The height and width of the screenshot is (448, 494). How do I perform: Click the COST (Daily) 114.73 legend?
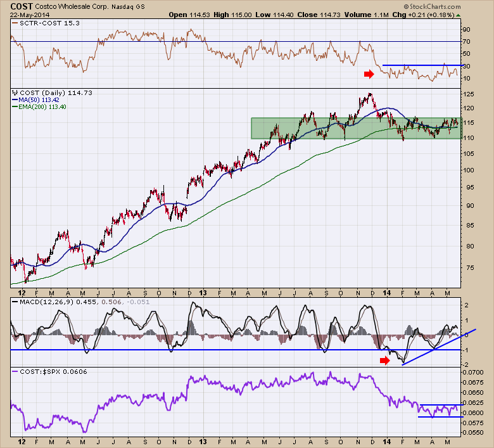coord(56,93)
